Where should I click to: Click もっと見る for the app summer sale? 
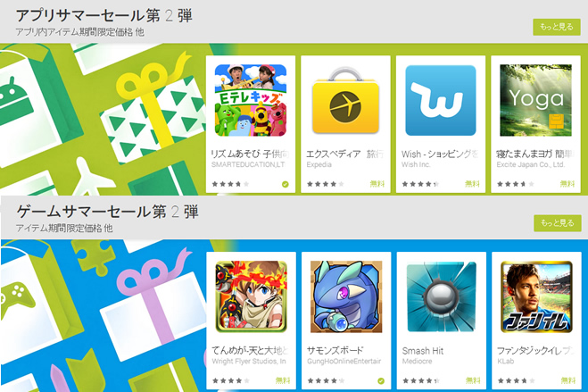point(557,27)
